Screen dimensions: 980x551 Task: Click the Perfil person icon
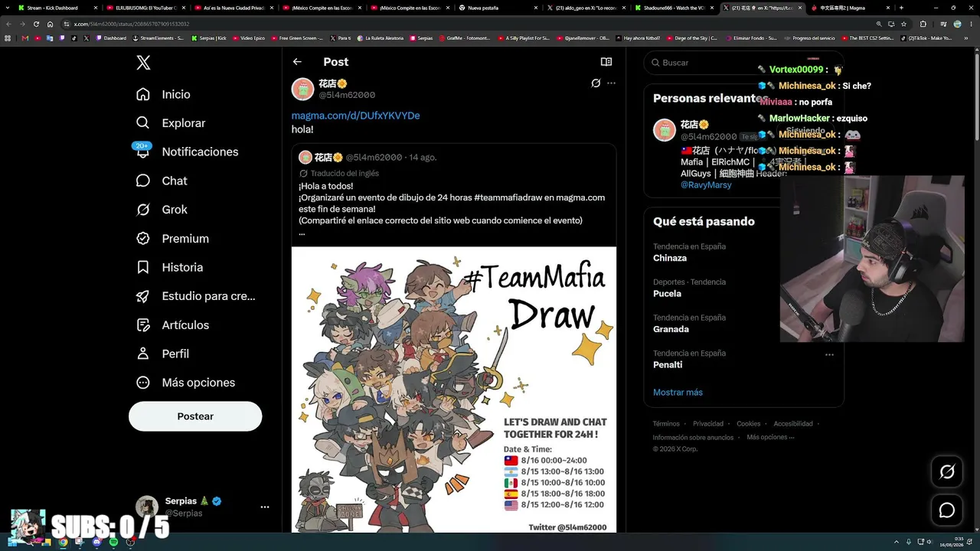143,354
